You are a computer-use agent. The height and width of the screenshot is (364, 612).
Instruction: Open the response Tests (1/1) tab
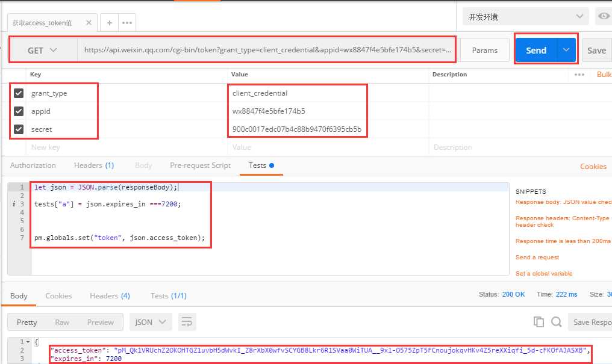point(169,296)
